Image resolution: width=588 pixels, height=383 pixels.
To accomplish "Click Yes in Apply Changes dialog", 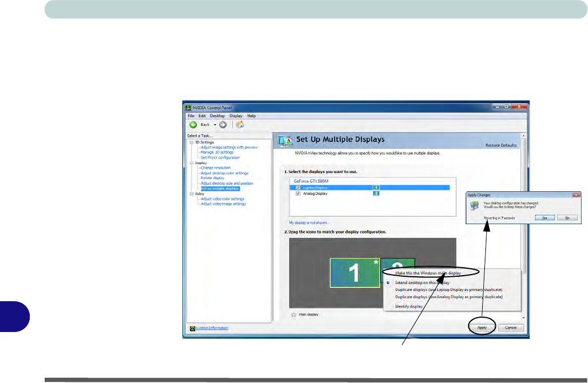I will [x=544, y=218].
